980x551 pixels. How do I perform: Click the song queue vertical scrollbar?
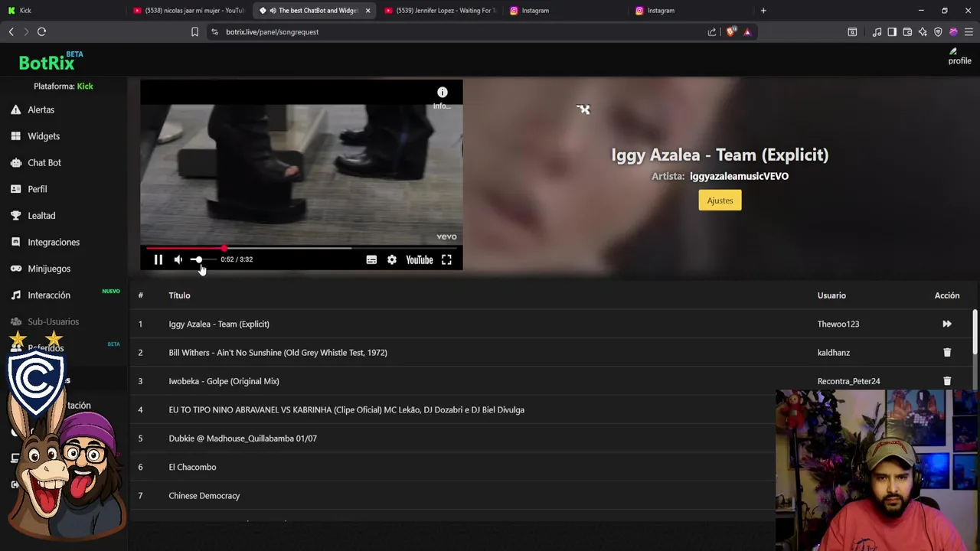point(975,333)
